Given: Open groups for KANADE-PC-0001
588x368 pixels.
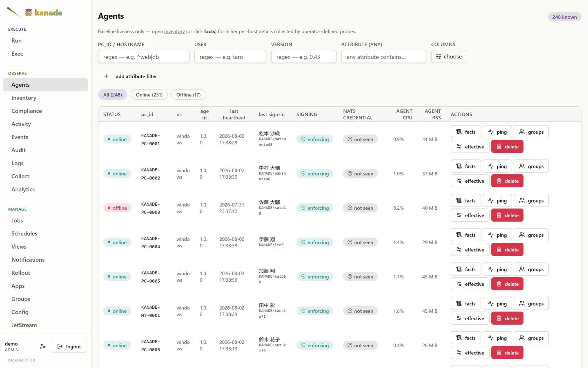Looking at the screenshot, I should click(x=531, y=132).
